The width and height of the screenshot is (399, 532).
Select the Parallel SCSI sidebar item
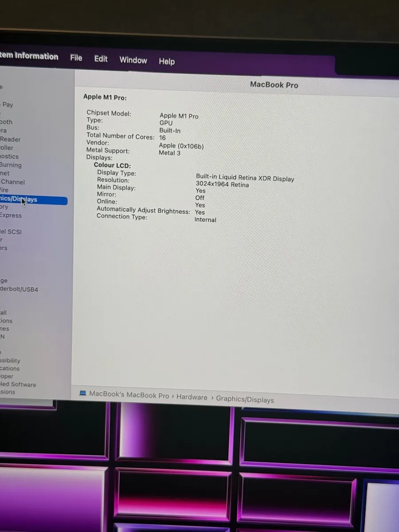click(11, 231)
